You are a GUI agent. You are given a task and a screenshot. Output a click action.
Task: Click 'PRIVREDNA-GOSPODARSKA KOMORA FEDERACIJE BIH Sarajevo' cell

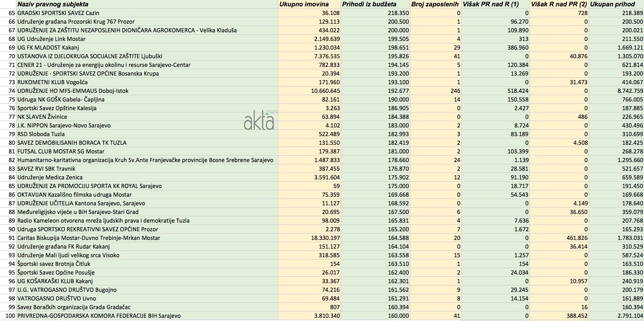[x=99, y=316]
